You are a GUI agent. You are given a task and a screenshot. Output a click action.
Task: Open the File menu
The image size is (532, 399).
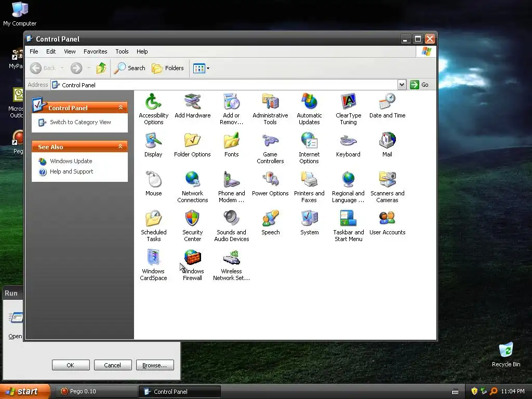tap(34, 51)
